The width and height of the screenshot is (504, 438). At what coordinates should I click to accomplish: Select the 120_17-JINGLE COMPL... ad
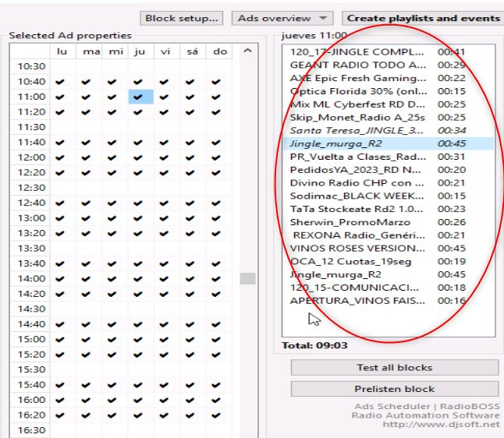pyautogui.click(x=389, y=52)
